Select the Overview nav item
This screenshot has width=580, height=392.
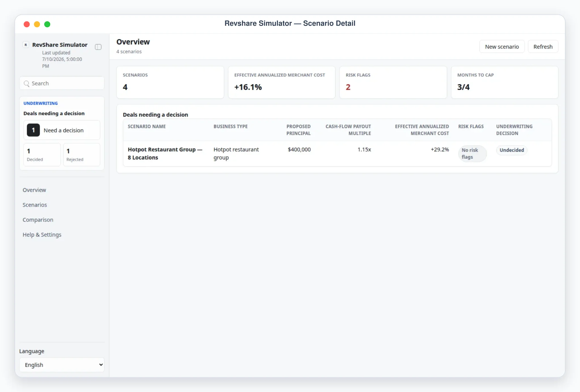(x=34, y=190)
